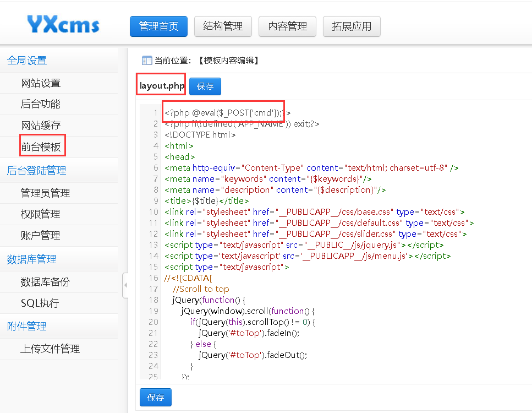The image size is (532, 413).
Task: Open 网站缓存 in the sidebar
Action: coord(41,126)
